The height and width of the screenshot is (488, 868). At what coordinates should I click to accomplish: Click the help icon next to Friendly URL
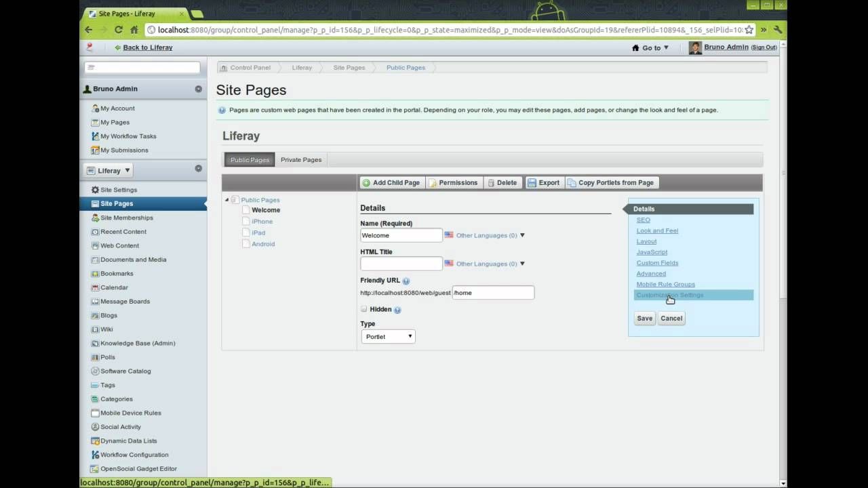pos(406,280)
